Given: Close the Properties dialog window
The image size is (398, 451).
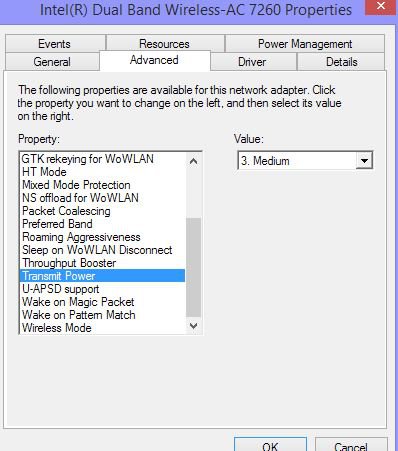Looking at the screenshot, I should point(381,7).
